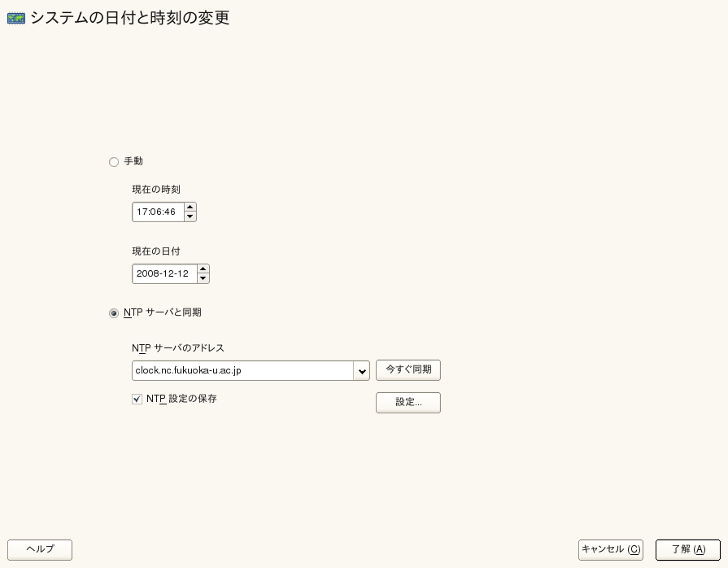The width and height of the screenshot is (728, 568).
Task: Toggle the NTP 設定の保存 checkbox
Action: click(137, 399)
